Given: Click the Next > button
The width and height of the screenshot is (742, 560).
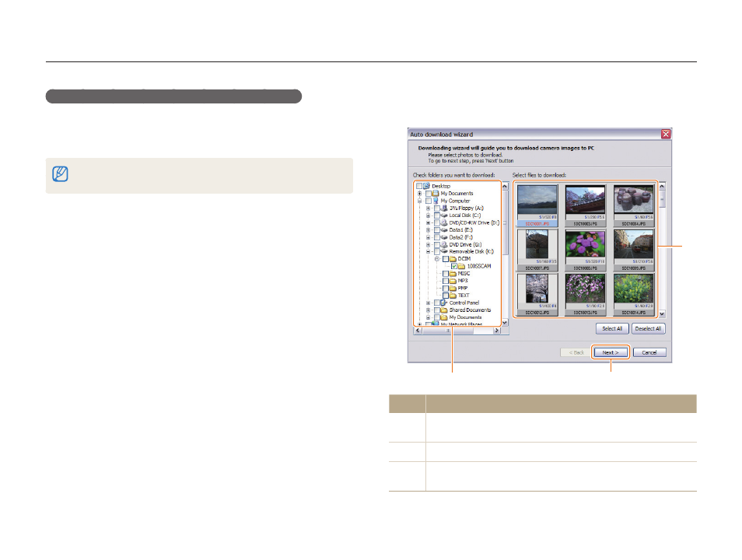Looking at the screenshot, I should (611, 352).
